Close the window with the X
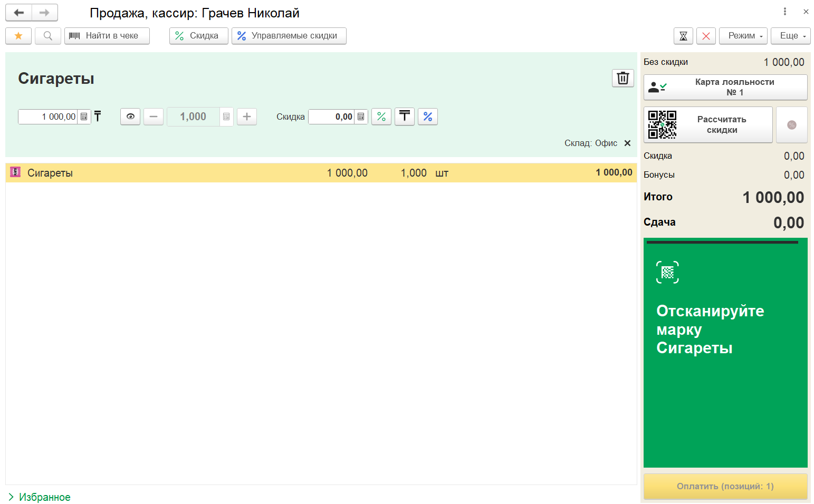 [806, 12]
